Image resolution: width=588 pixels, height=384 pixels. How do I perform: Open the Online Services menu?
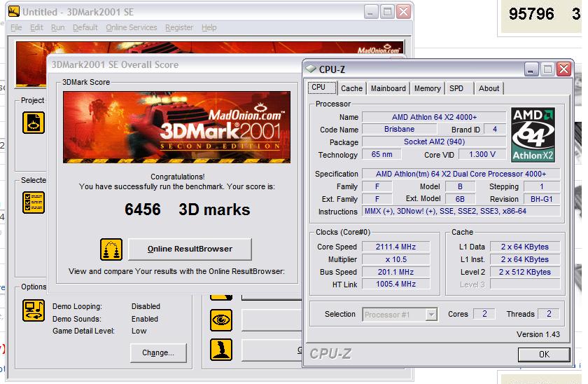point(132,27)
